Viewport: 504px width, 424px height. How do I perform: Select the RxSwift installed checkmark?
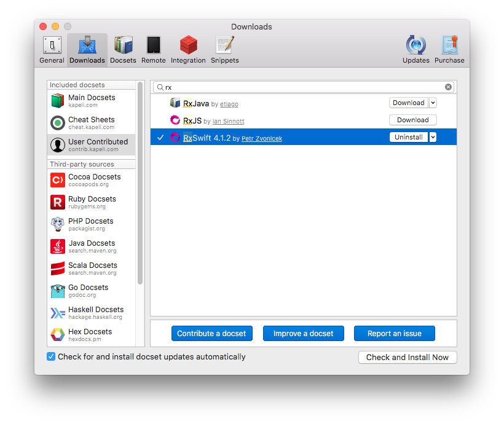point(160,137)
